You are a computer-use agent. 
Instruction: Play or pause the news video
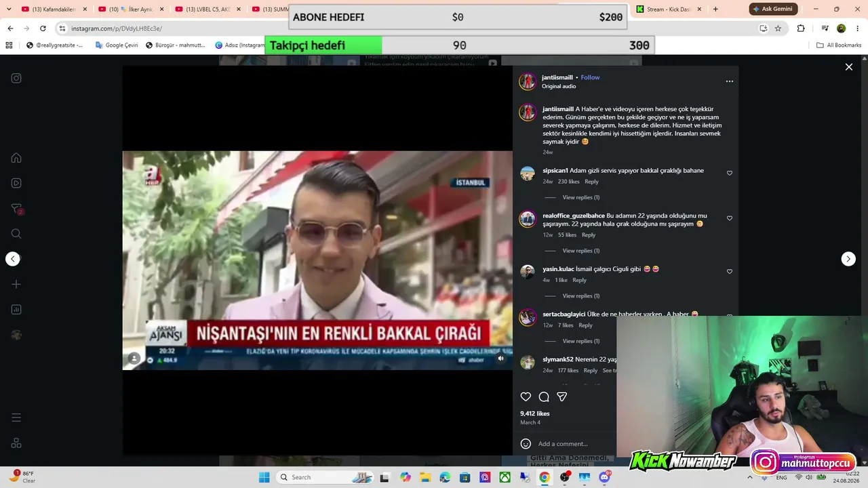coord(317,260)
